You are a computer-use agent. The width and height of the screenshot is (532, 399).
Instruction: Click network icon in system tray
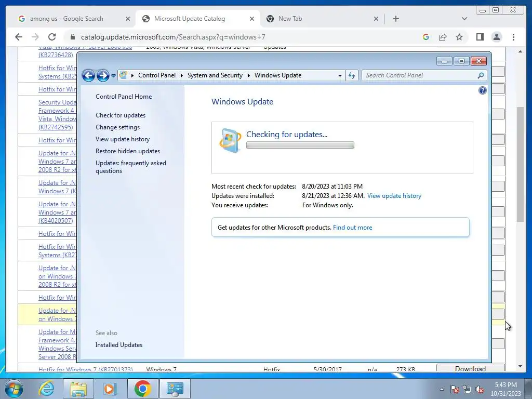(x=467, y=390)
